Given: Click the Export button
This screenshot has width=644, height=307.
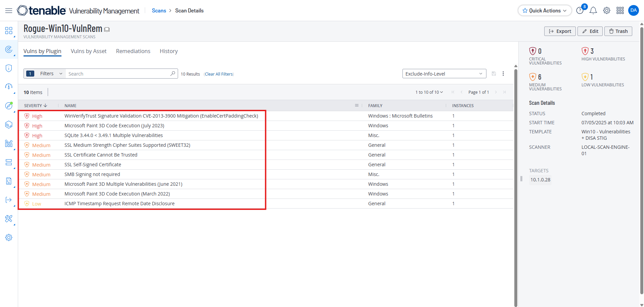Looking at the screenshot, I should pos(560,31).
